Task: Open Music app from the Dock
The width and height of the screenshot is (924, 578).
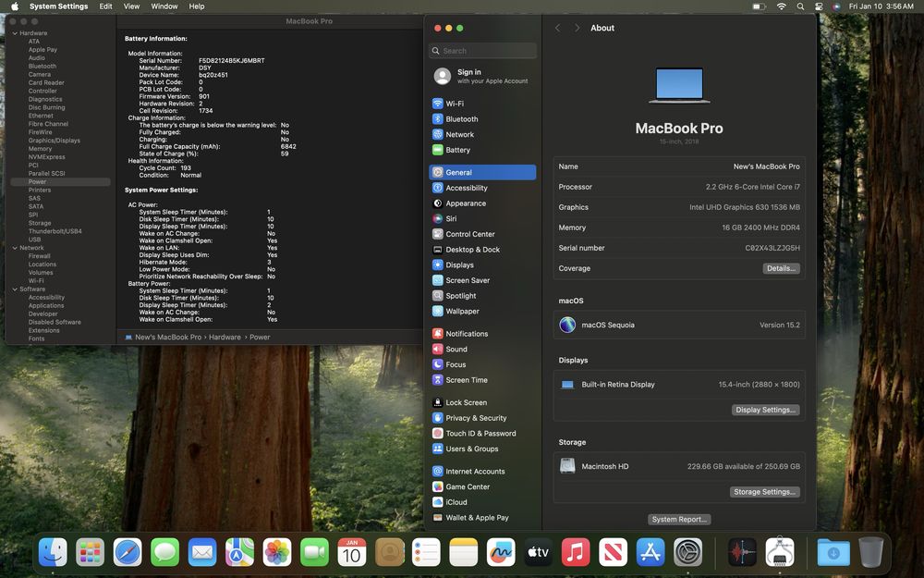Action: pos(576,553)
